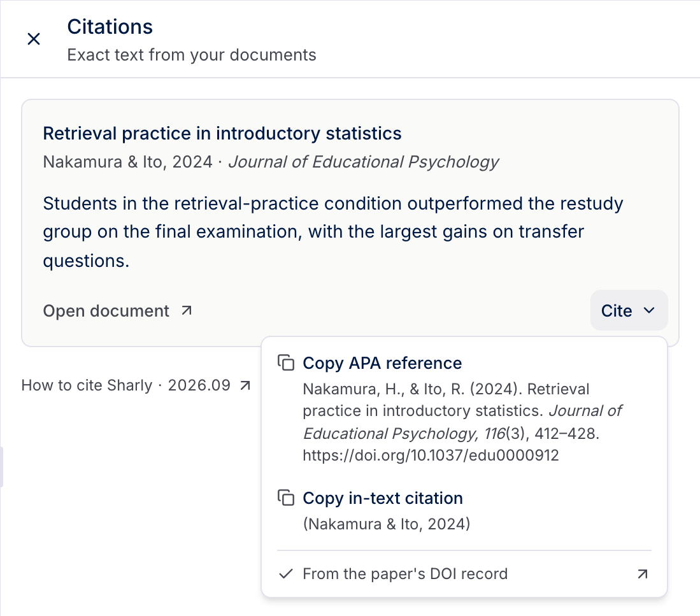700x616 pixels.
Task: Click the copy icon beside in-text citation
Action: (x=286, y=498)
